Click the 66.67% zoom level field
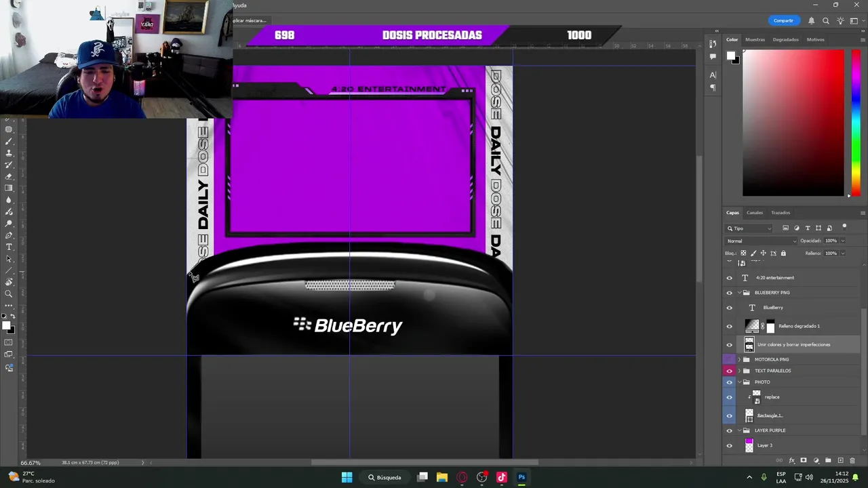The image size is (868, 488). point(31,463)
